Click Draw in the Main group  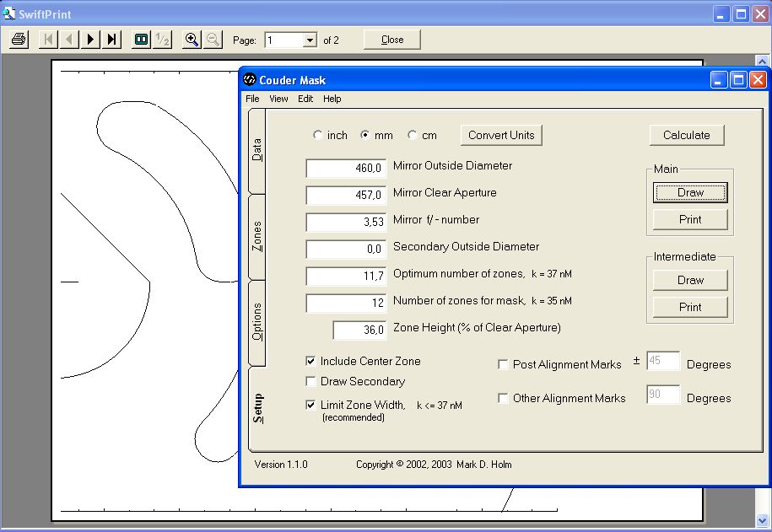pyautogui.click(x=690, y=192)
